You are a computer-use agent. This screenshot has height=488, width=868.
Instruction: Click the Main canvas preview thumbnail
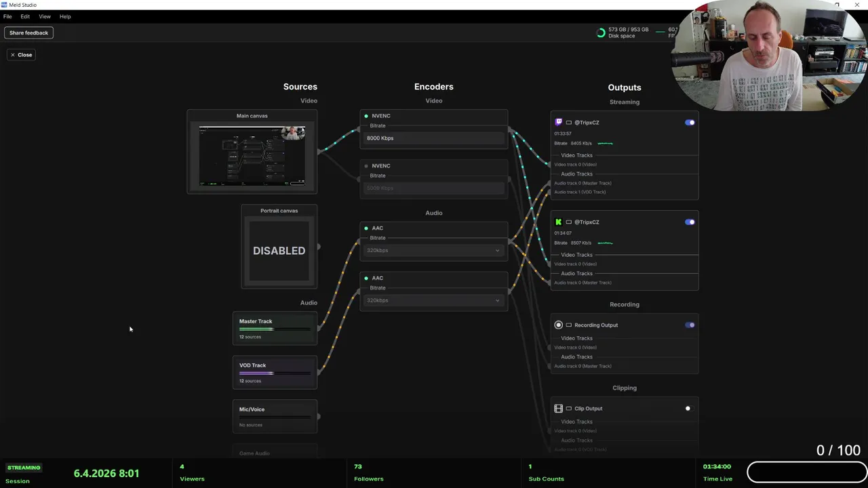252,156
